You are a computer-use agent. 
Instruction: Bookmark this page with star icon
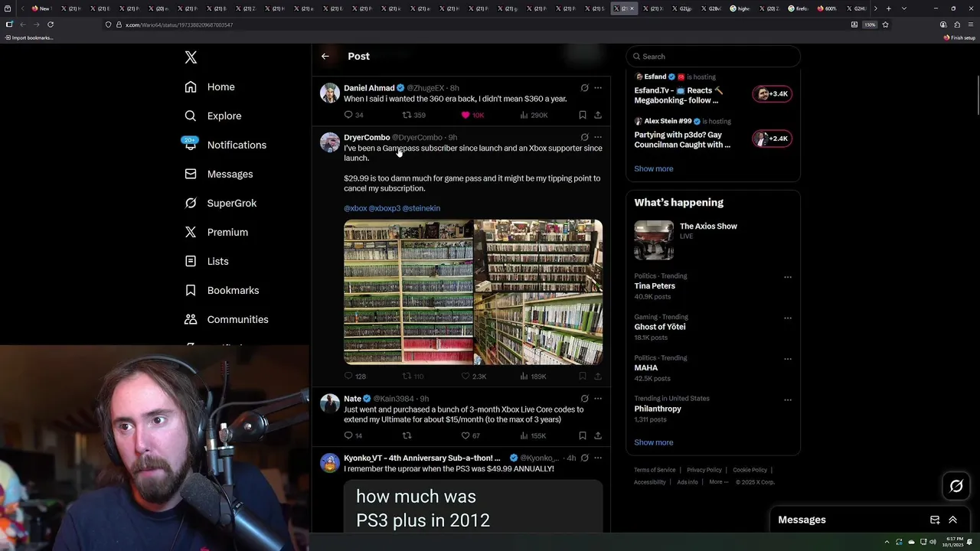[x=885, y=24]
